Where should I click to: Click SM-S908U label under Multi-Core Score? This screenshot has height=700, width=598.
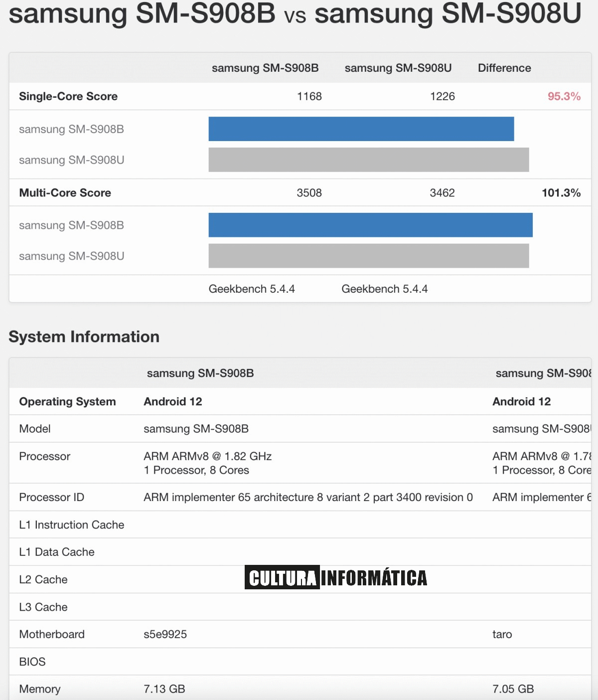click(x=71, y=256)
